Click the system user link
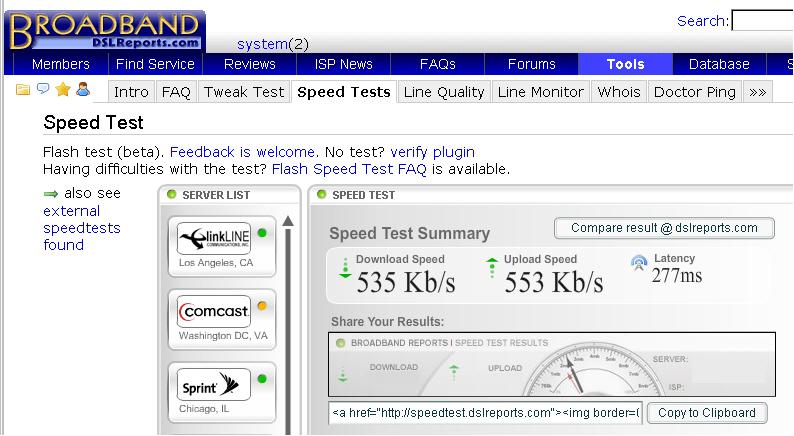 tap(262, 44)
